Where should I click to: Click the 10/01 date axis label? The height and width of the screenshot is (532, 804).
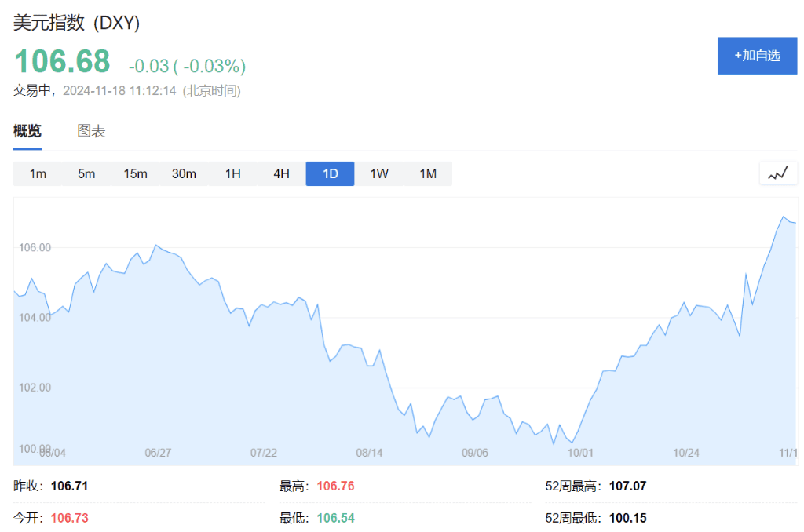pos(580,453)
